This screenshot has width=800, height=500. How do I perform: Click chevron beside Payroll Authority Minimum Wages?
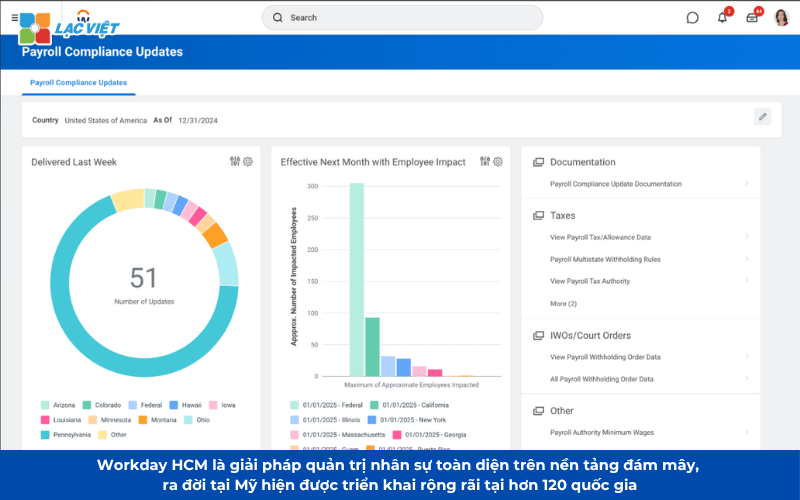pos(746,432)
